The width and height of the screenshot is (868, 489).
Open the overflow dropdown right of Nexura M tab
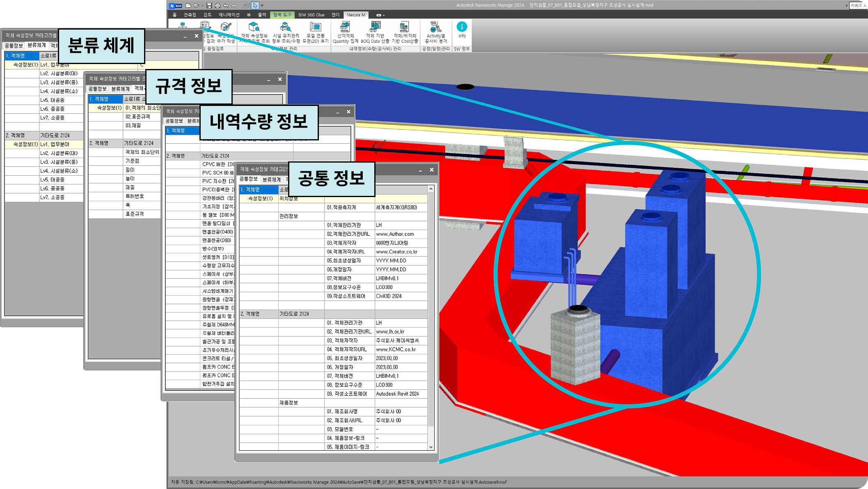[x=380, y=15]
